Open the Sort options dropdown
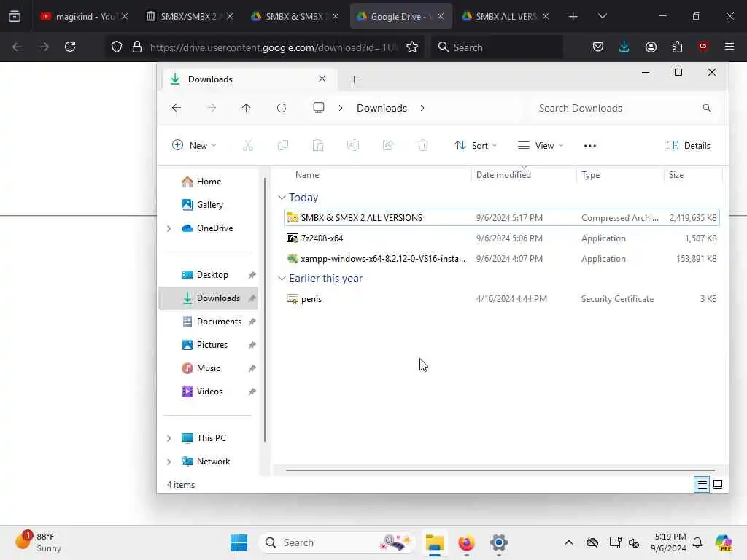747x560 pixels. pyautogui.click(x=476, y=145)
